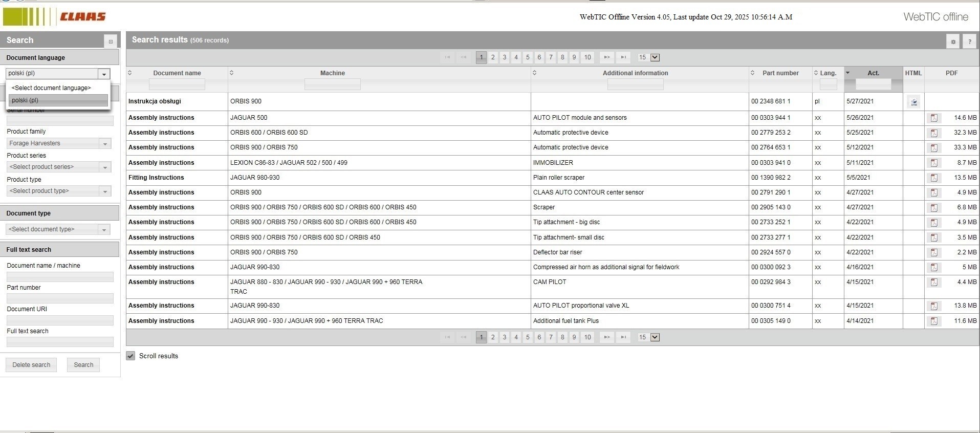980x433 pixels.
Task: Click the Part number search input field
Action: coord(60,298)
